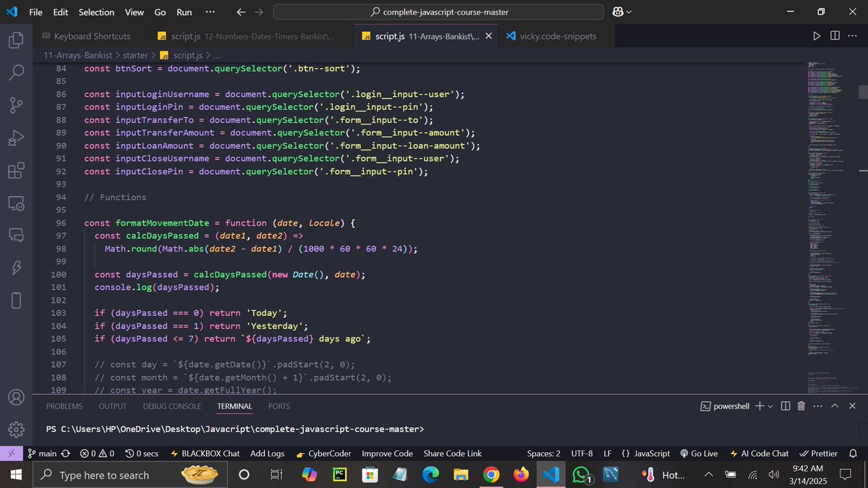This screenshot has height=488, width=868.
Task: Open the File menu
Action: click(35, 12)
